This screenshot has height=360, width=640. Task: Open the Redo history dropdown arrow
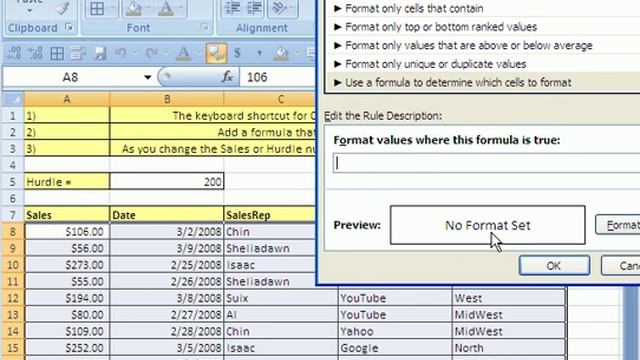pos(166,53)
